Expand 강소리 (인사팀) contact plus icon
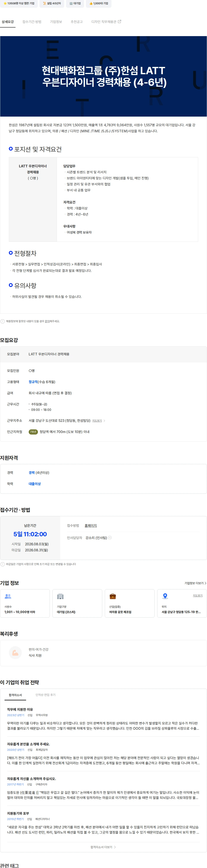Viewport: 207px width, 868px height. pos(110,537)
